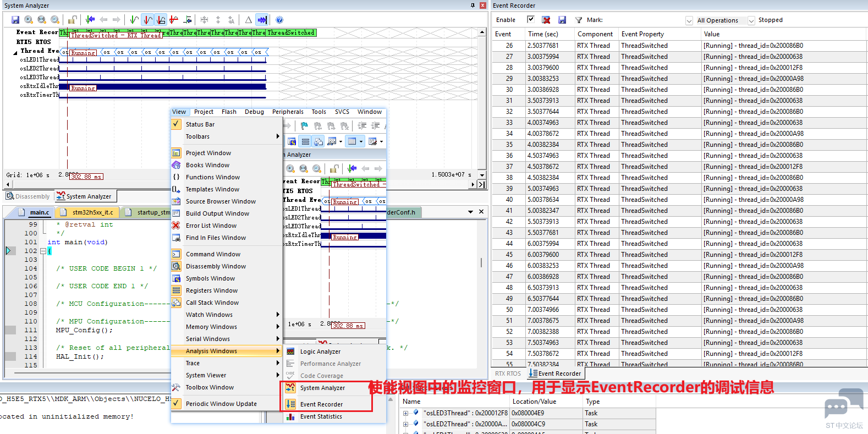The height and width of the screenshot is (434, 868).
Task: Zoom in on the System Analyzer timeline
Action: click(x=29, y=20)
